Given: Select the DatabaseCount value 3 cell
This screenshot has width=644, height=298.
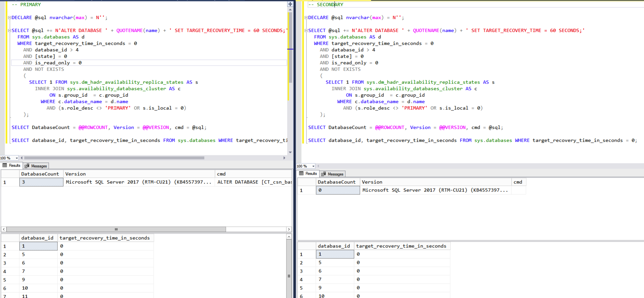Looking at the screenshot, I should (x=41, y=182).
